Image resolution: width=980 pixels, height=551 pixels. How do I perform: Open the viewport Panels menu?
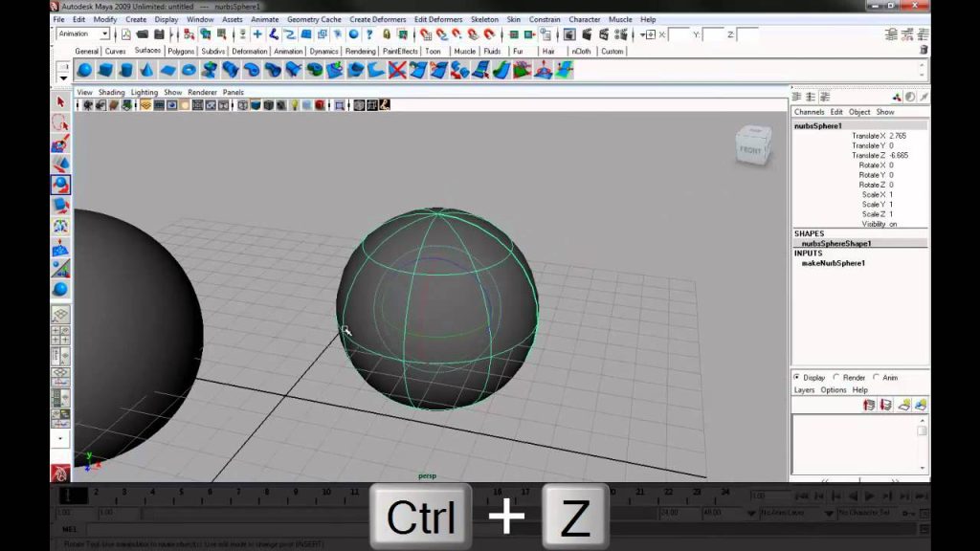[234, 92]
